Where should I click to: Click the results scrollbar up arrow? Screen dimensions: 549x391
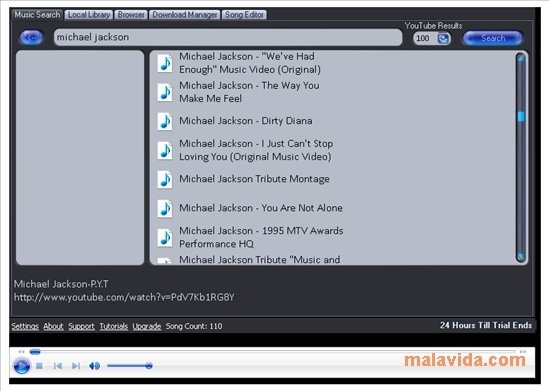(521, 58)
